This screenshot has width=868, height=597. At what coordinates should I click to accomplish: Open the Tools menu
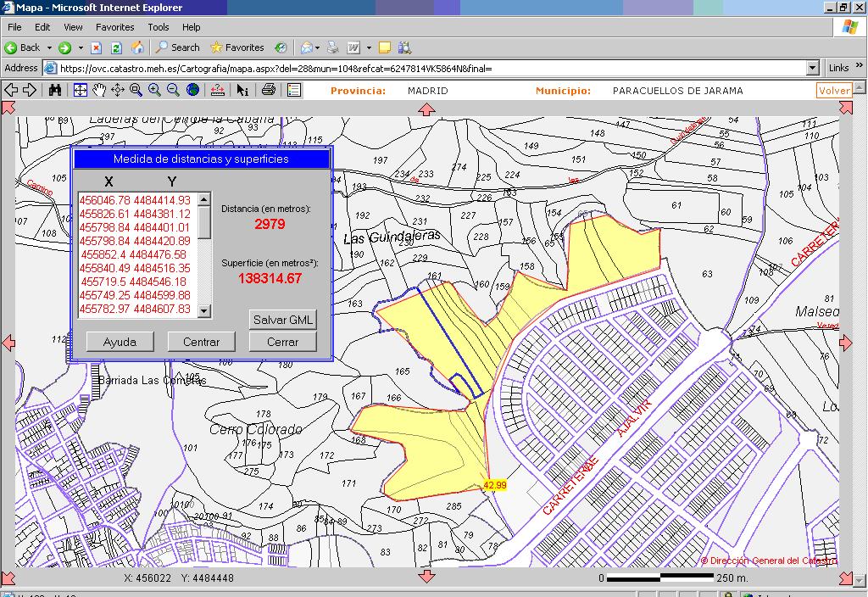pyautogui.click(x=159, y=27)
